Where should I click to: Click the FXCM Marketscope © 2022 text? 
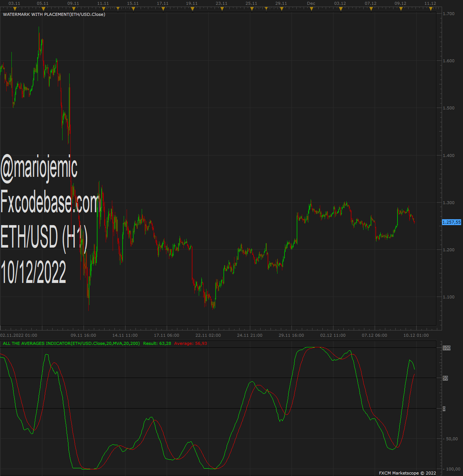tap(407, 473)
